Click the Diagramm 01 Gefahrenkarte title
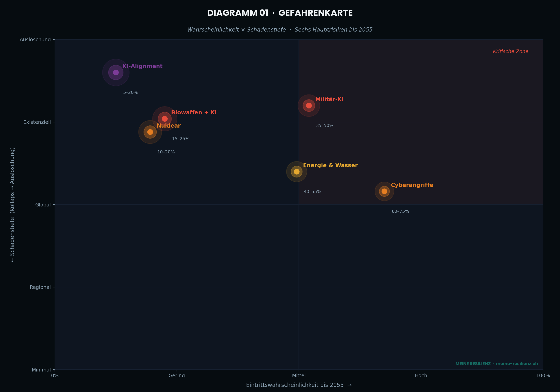This screenshot has width=560, height=392. click(280, 13)
